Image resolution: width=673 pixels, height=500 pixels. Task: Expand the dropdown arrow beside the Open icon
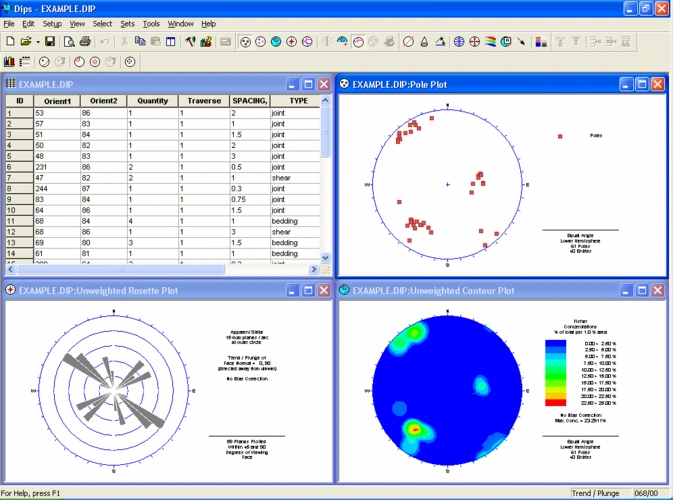36,42
